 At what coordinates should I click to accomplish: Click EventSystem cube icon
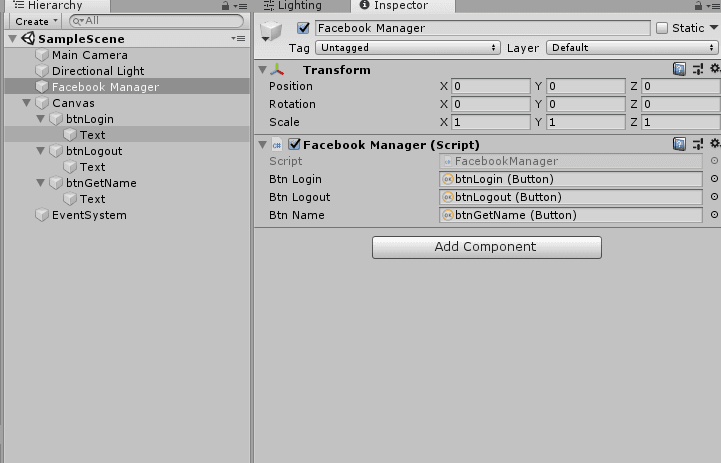(x=42, y=215)
